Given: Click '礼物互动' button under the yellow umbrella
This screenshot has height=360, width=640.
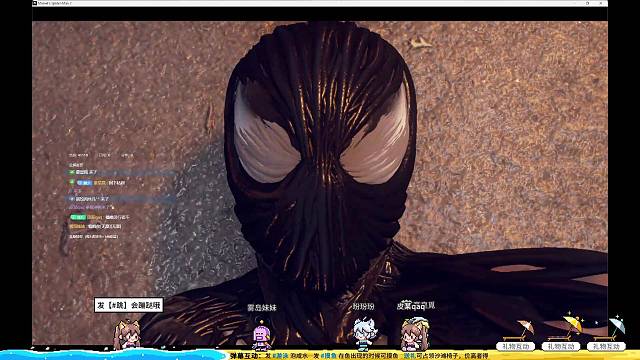Looking at the screenshot, I should (x=561, y=347).
